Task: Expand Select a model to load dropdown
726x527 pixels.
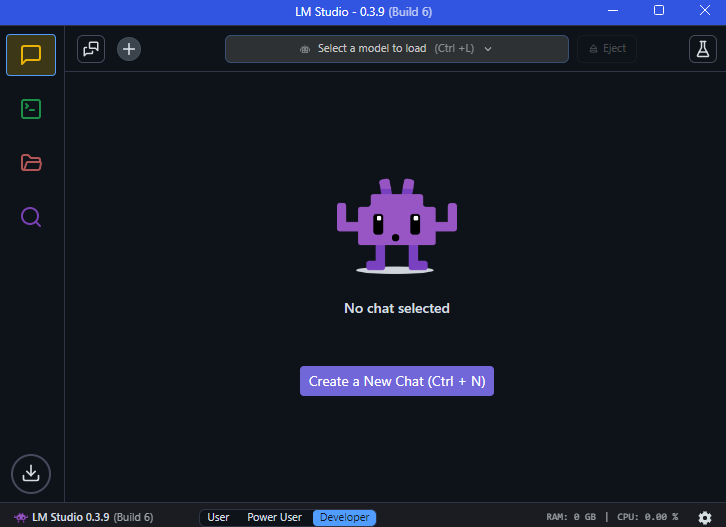Action: tap(397, 49)
